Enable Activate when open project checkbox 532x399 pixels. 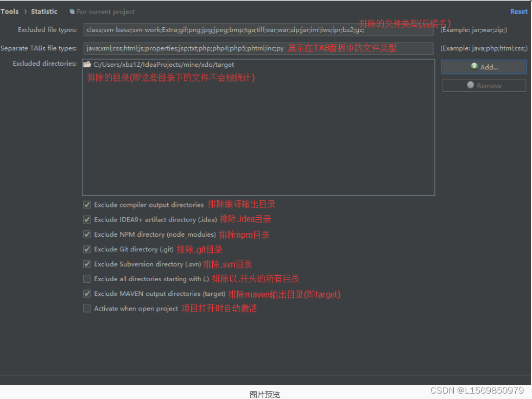[x=87, y=308]
